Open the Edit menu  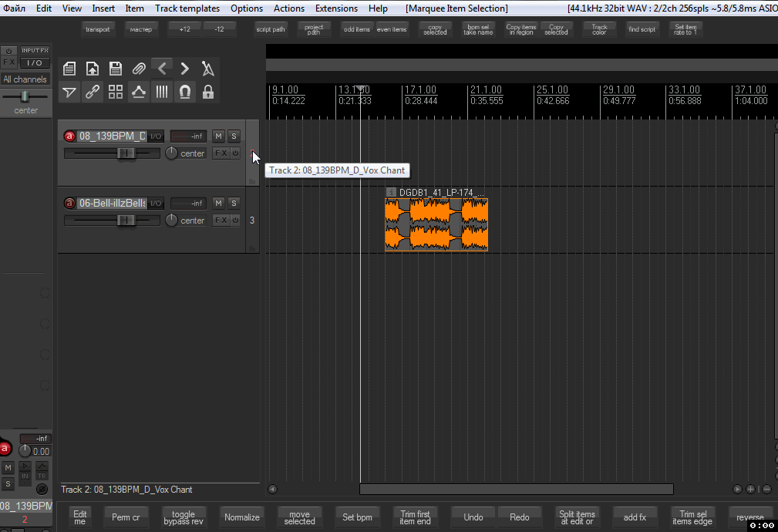tap(44, 8)
